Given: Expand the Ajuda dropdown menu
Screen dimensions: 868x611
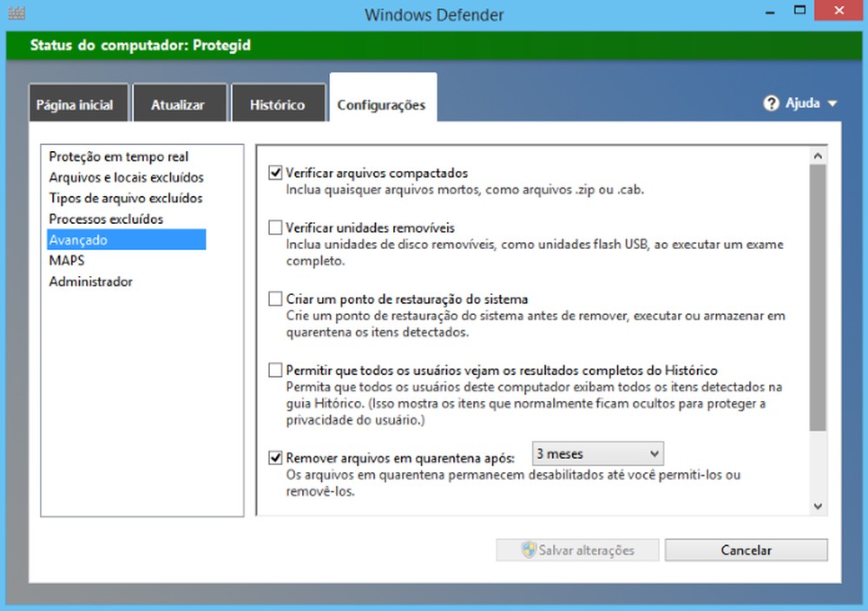Looking at the screenshot, I should pos(832,102).
